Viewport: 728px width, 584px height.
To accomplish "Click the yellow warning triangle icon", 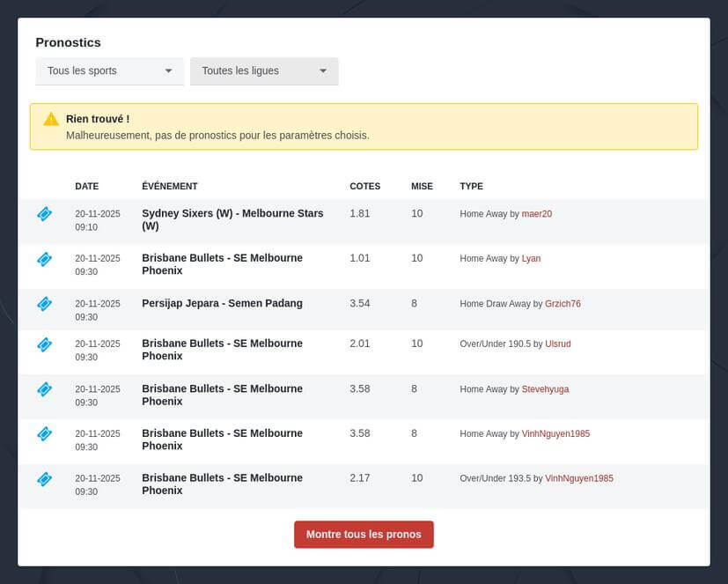I will pos(51,119).
